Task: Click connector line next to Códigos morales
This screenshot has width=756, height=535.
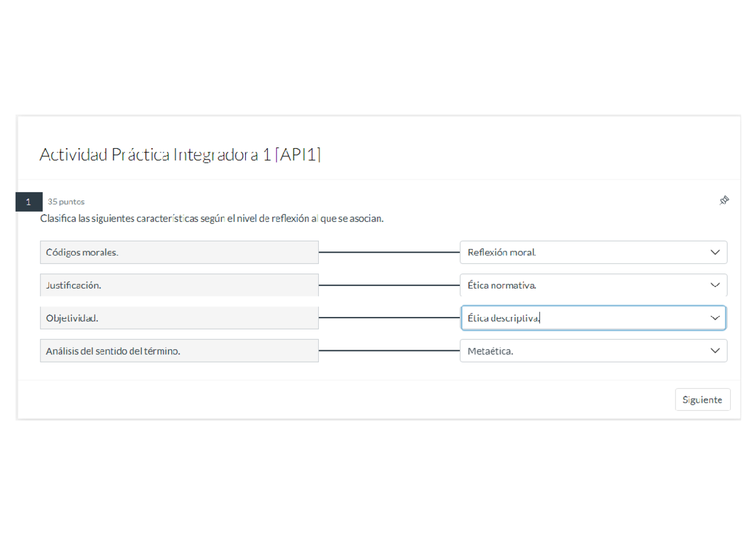Action: (x=389, y=252)
